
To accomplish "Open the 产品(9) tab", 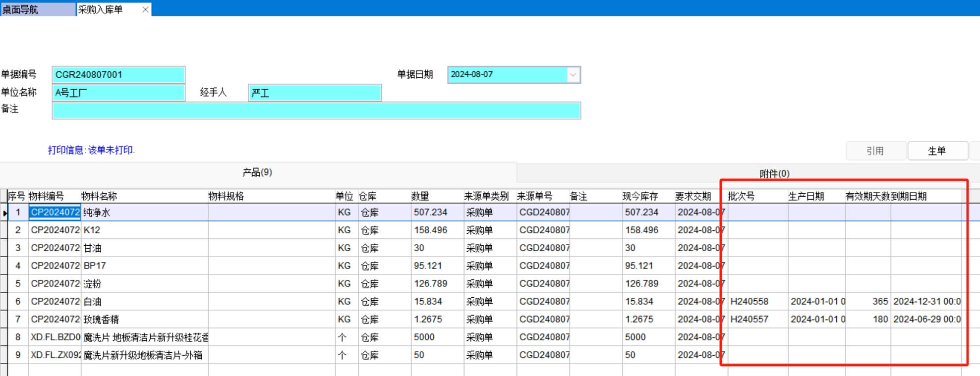I will tap(257, 172).
